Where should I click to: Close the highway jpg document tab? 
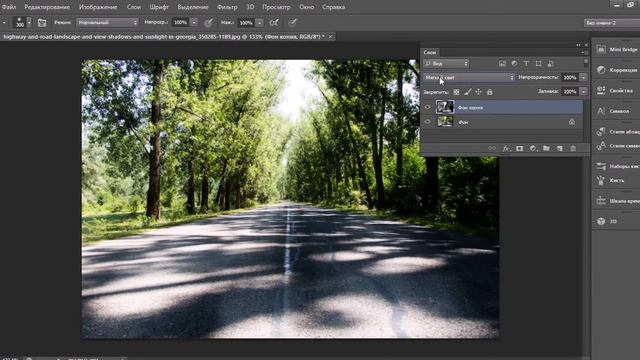[x=330, y=37]
